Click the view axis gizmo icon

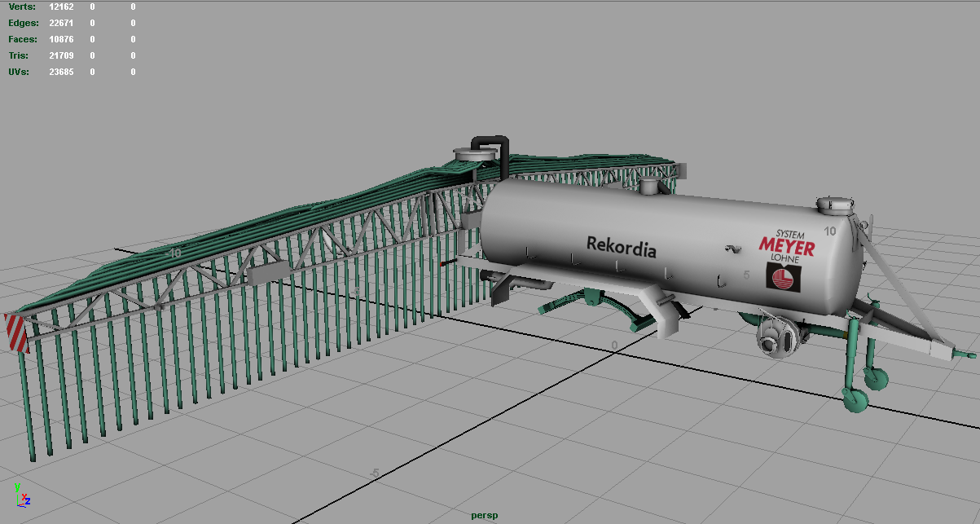tap(22, 495)
